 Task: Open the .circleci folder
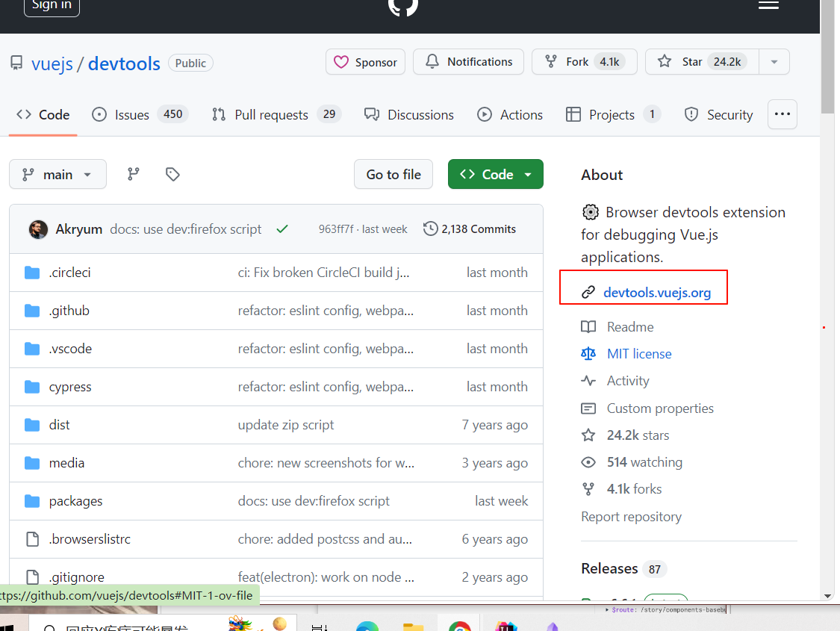point(69,273)
